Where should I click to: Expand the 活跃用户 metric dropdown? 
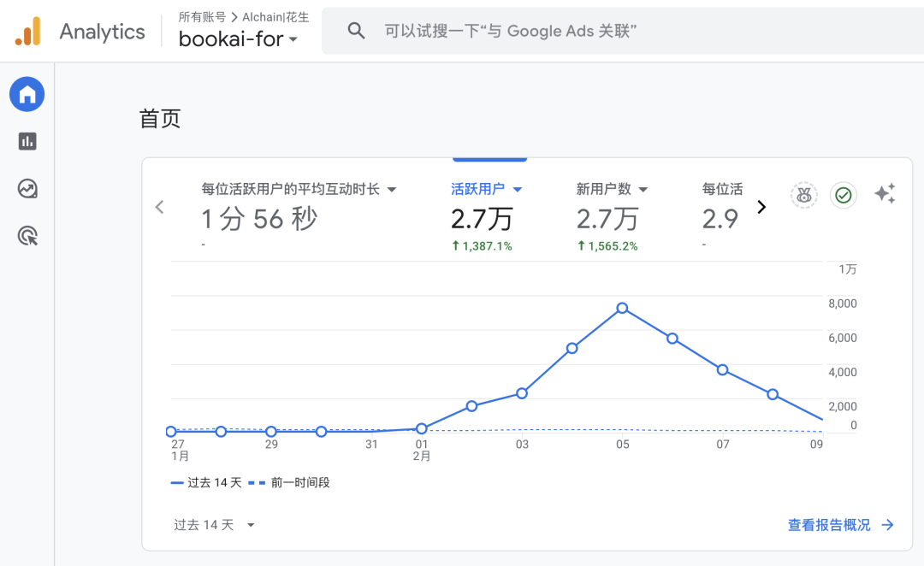tap(517, 190)
